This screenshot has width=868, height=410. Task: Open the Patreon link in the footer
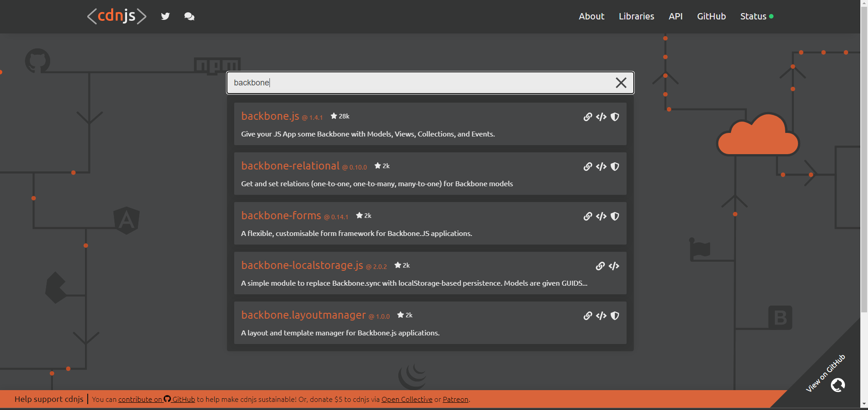(x=455, y=399)
